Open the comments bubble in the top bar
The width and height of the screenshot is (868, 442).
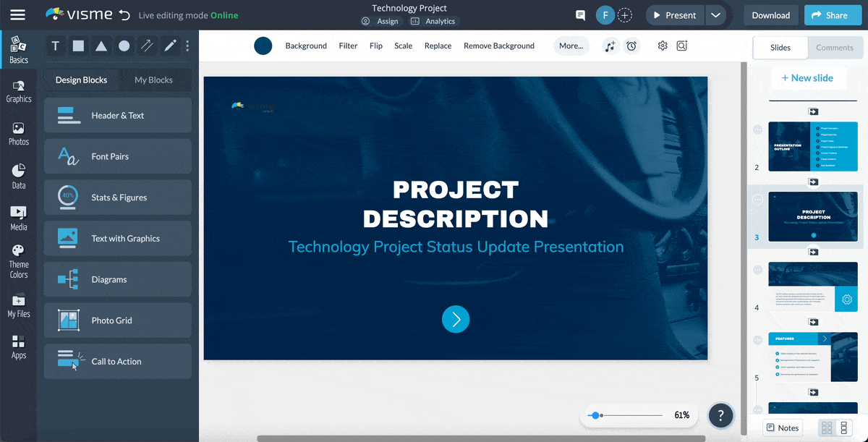580,14
